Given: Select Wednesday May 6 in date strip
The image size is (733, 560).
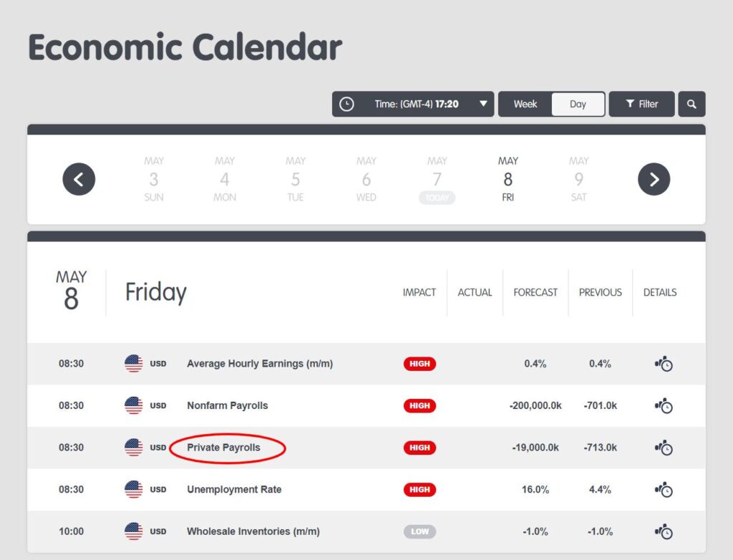Looking at the screenshot, I should tap(366, 179).
